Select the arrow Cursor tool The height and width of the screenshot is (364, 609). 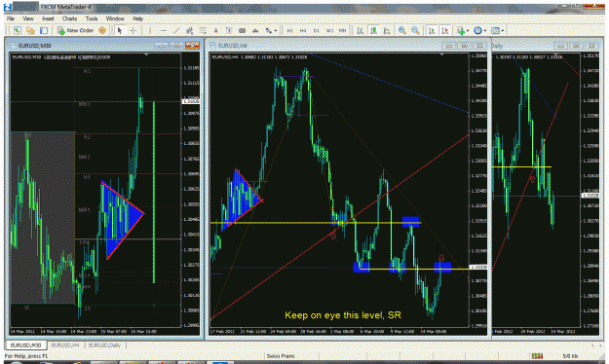point(120,30)
